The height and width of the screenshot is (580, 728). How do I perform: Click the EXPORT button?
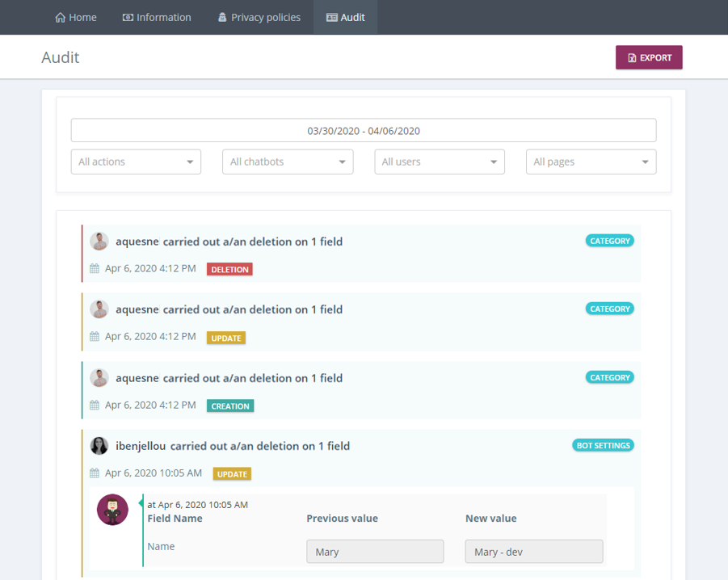pos(649,57)
